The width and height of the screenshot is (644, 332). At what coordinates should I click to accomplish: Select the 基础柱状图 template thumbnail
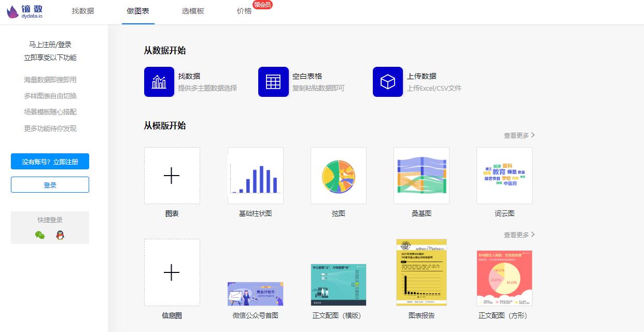coord(255,176)
